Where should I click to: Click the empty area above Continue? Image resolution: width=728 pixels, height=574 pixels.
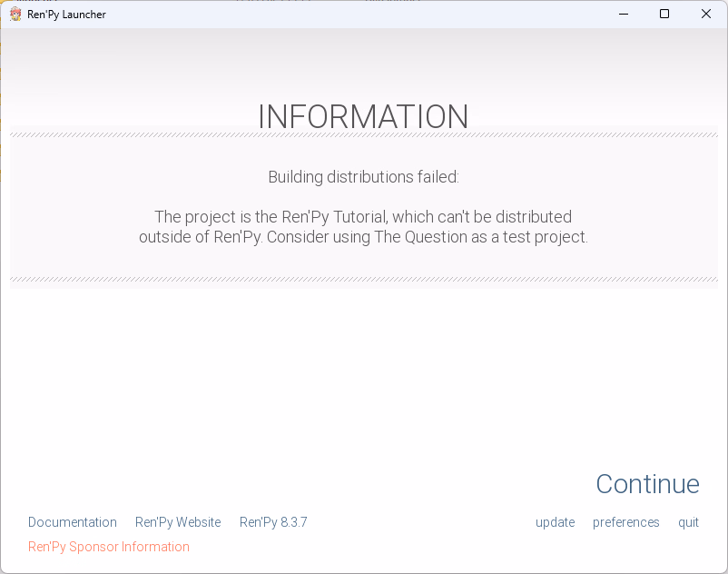coord(363,381)
